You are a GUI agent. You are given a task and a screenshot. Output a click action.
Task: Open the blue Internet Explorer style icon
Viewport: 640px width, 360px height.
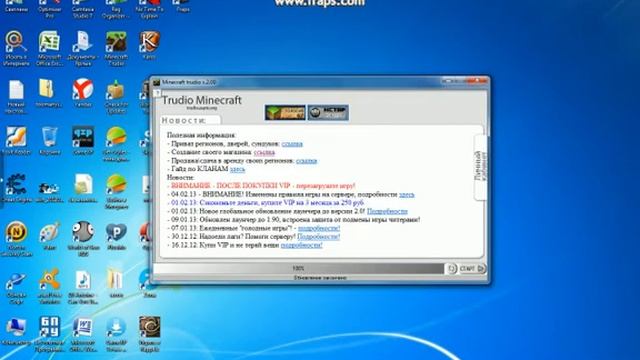[x=16, y=281]
